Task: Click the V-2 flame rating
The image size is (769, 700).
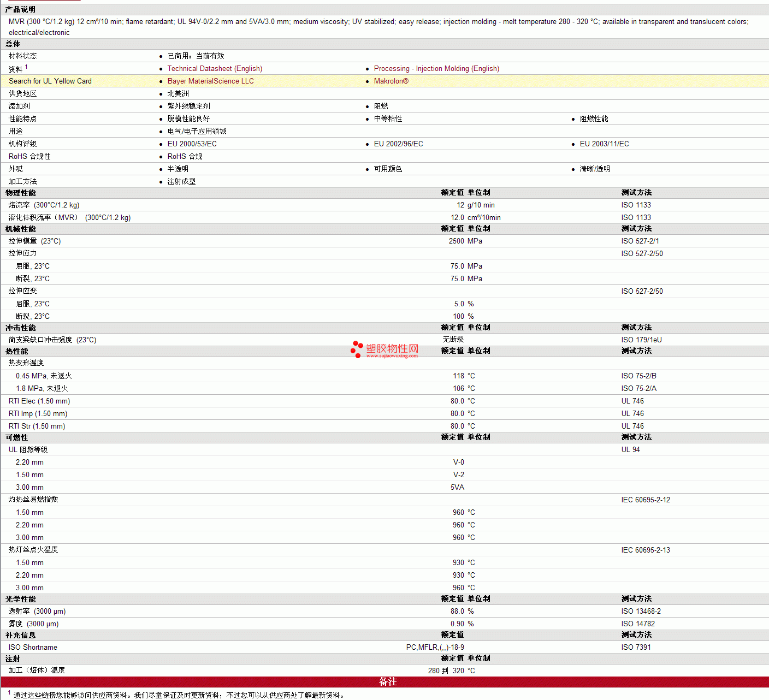Action: (459, 475)
